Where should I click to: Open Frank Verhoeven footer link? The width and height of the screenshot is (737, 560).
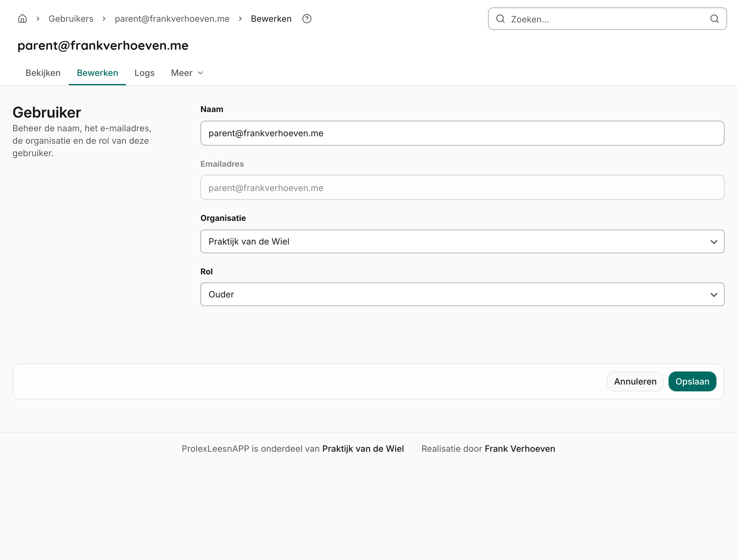click(519, 449)
